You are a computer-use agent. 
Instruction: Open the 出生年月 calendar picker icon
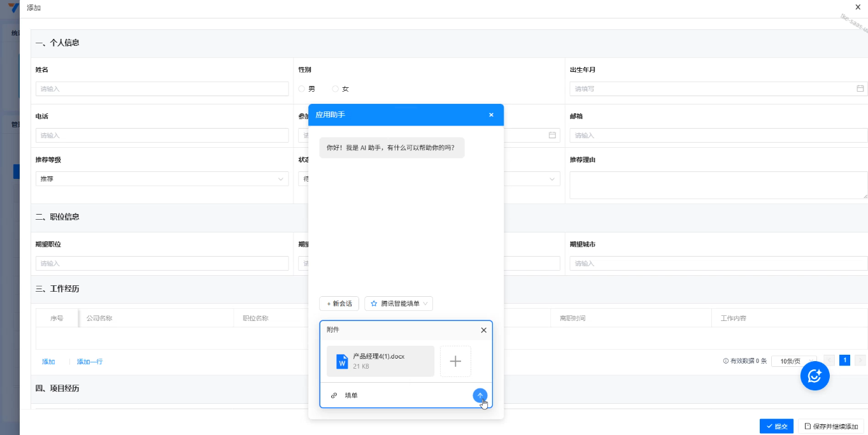click(x=860, y=89)
